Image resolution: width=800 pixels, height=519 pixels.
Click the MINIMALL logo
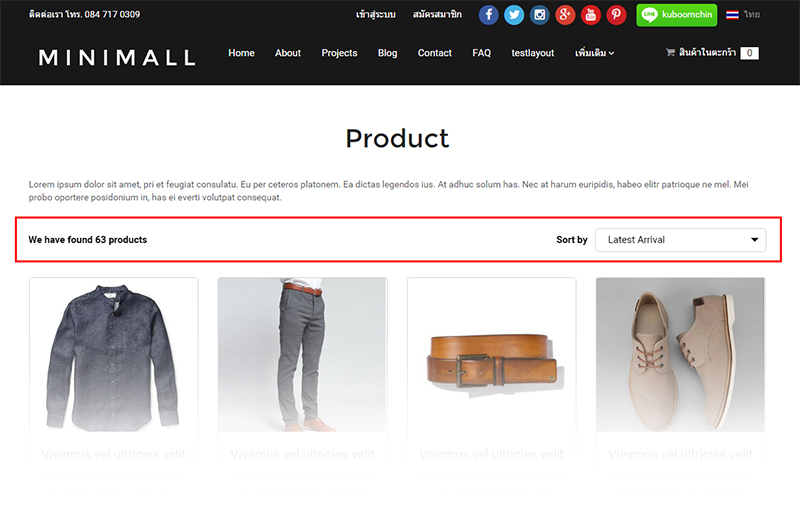(117, 58)
